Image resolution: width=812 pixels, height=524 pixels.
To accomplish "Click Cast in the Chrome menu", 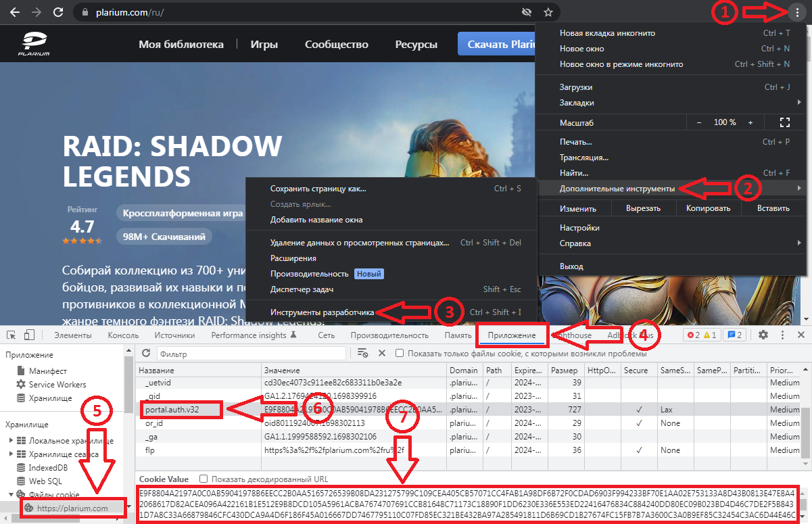I will 672,158.
